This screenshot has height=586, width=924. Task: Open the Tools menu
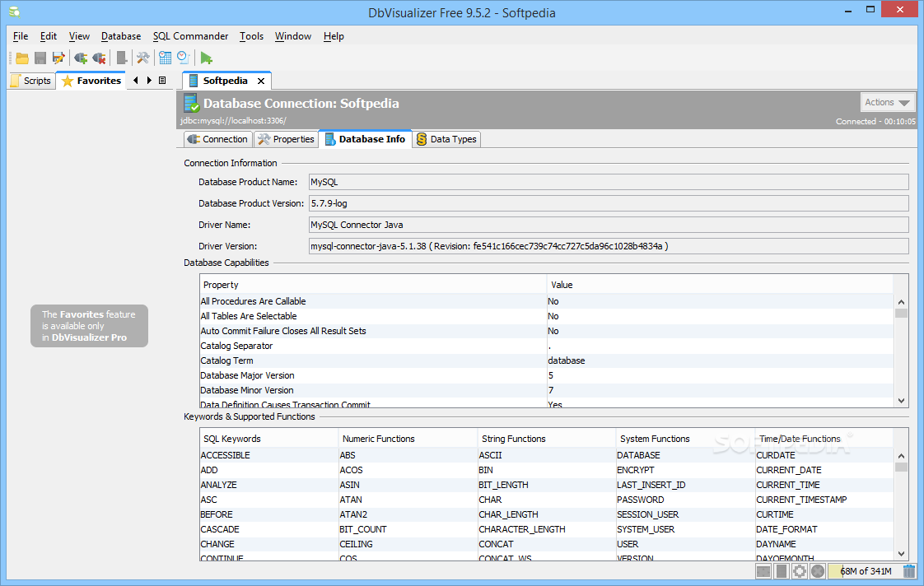(252, 36)
